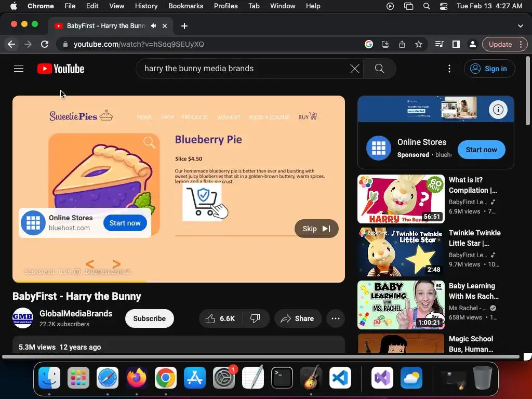Reload the current page
Image resolution: width=532 pixels, height=399 pixels.
(x=45, y=44)
